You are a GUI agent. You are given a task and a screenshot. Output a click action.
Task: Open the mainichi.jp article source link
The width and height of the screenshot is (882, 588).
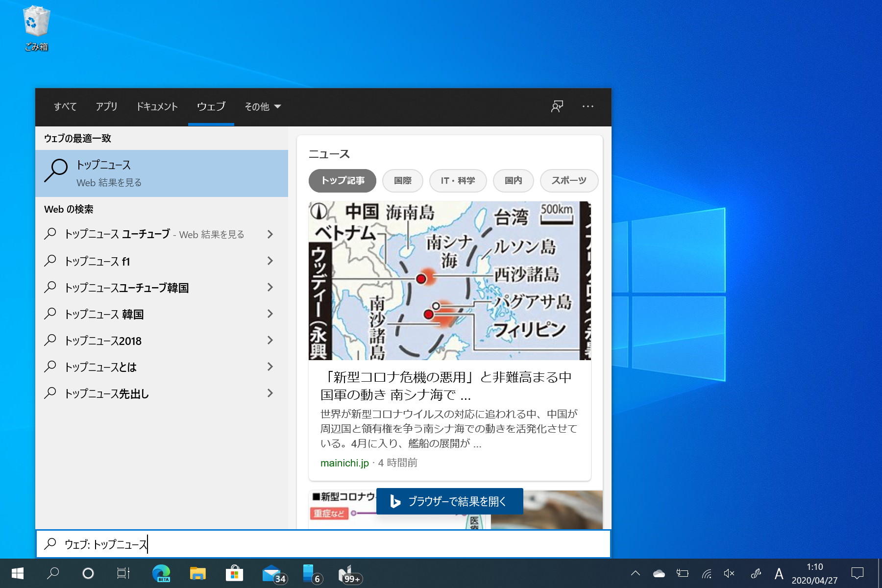344,463
